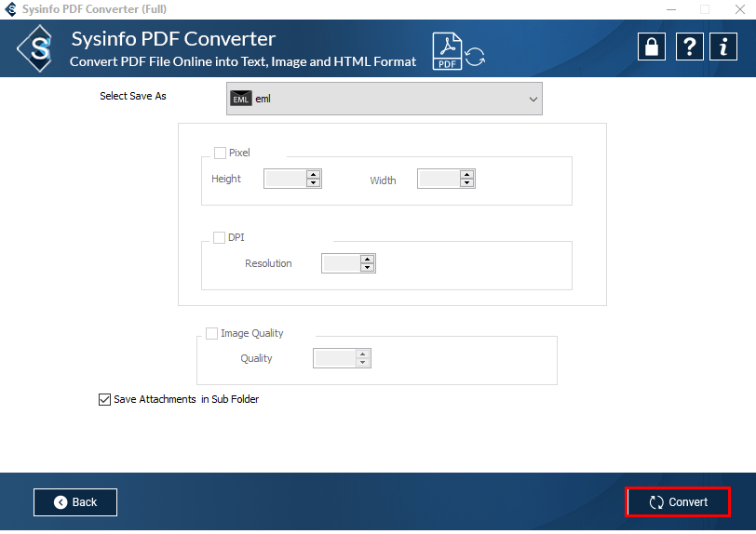The height and width of the screenshot is (534, 756).
Task: Decrease Height with down arrow
Action: tap(314, 183)
